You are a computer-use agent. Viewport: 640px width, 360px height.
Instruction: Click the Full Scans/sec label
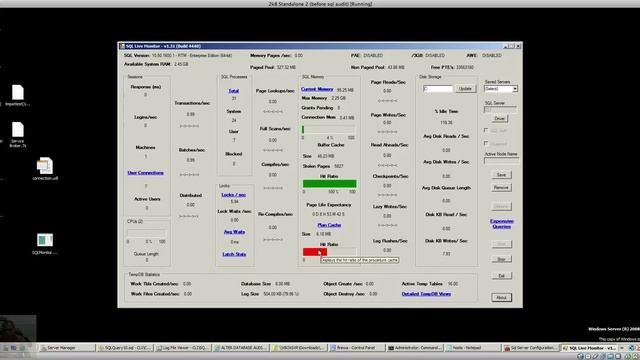tap(275, 129)
